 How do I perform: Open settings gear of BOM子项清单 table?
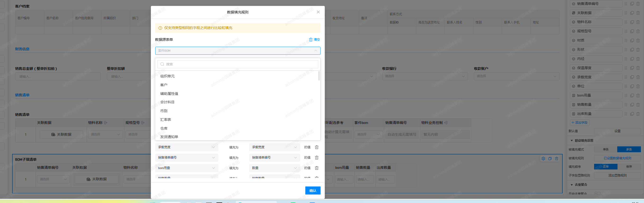pos(543,159)
